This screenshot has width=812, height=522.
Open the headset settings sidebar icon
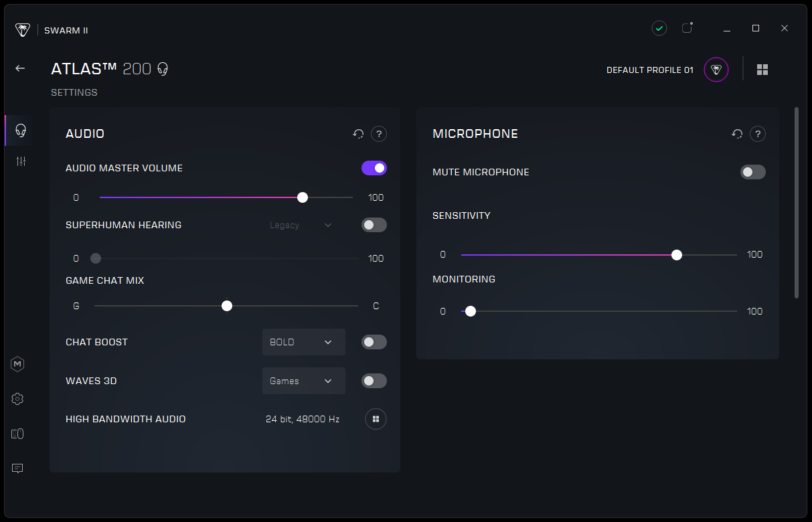[x=21, y=130]
